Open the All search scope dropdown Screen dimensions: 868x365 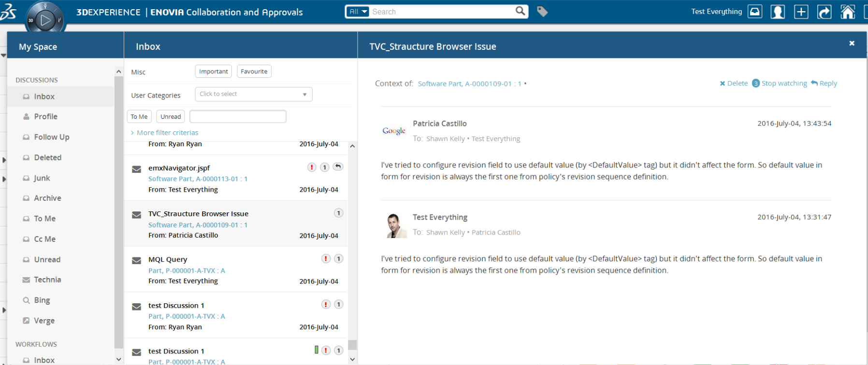click(358, 12)
